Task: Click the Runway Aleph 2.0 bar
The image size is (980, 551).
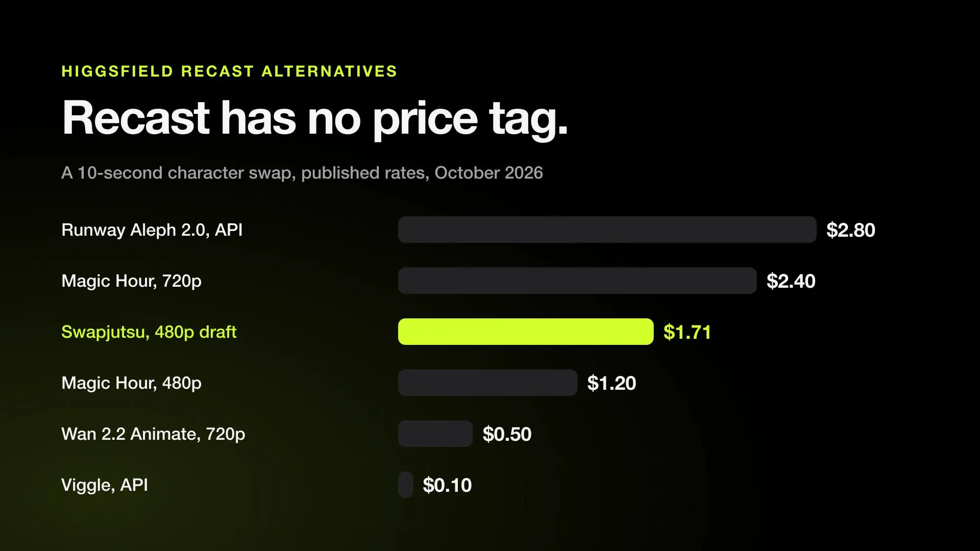Action: 607,230
